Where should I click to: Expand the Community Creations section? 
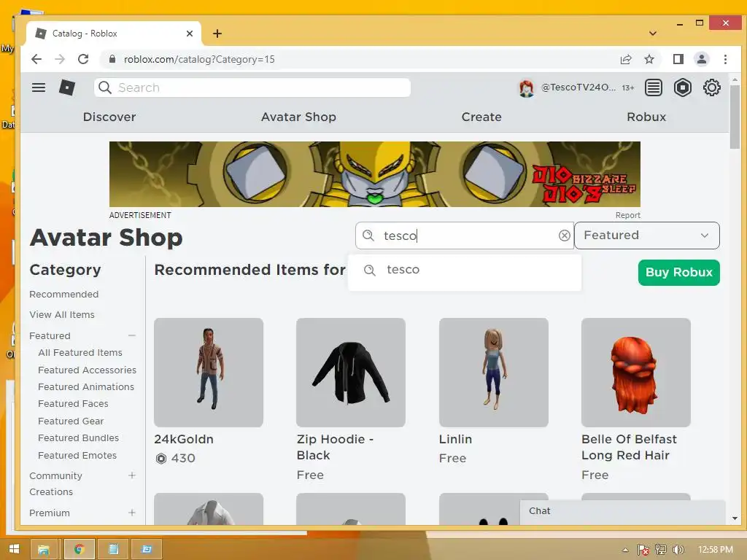pyautogui.click(x=132, y=475)
